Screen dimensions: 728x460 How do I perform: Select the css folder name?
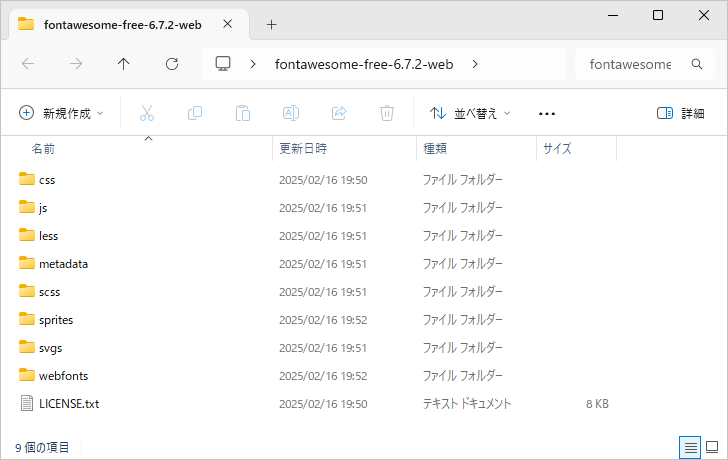click(x=47, y=180)
